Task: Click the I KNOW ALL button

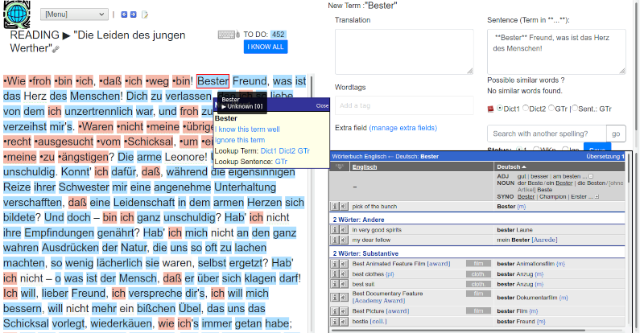Action: pos(266,47)
